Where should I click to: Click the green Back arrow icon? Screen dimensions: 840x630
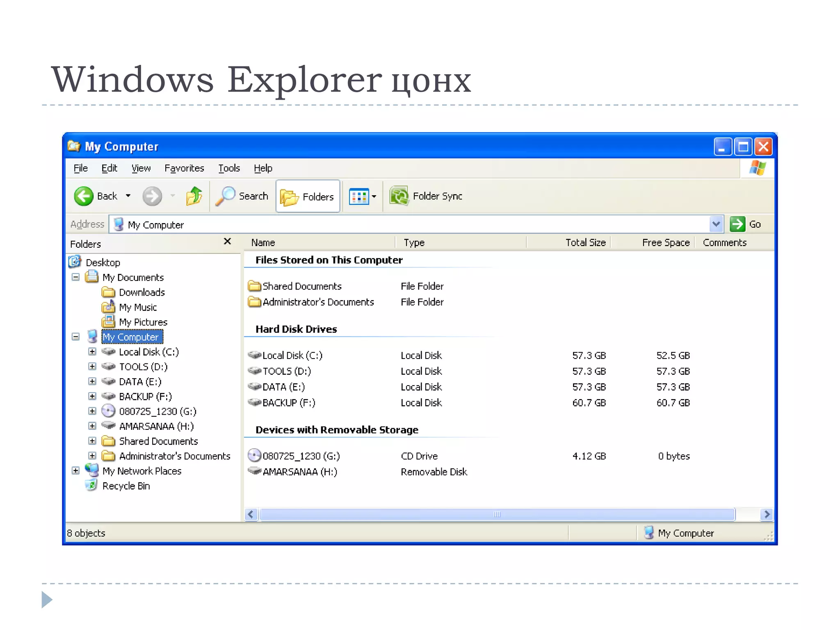(x=84, y=196)
